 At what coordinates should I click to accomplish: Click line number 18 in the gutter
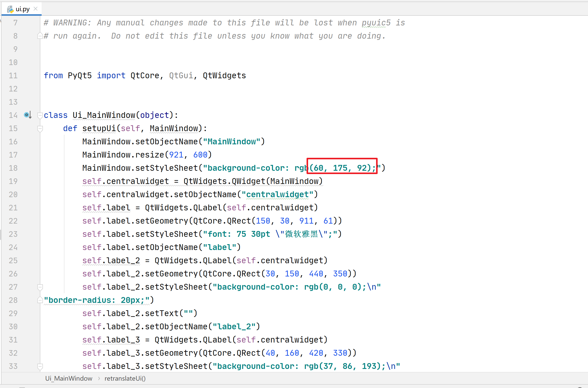pos(13,168)
